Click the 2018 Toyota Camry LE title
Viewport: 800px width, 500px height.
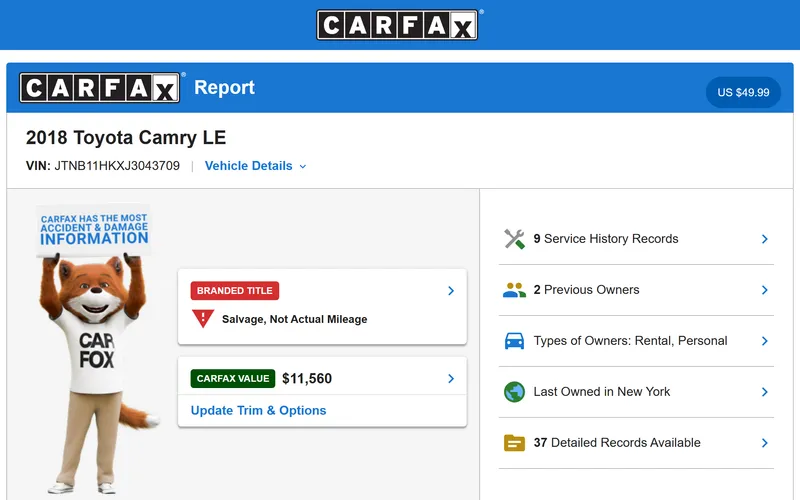pos(126,138)
